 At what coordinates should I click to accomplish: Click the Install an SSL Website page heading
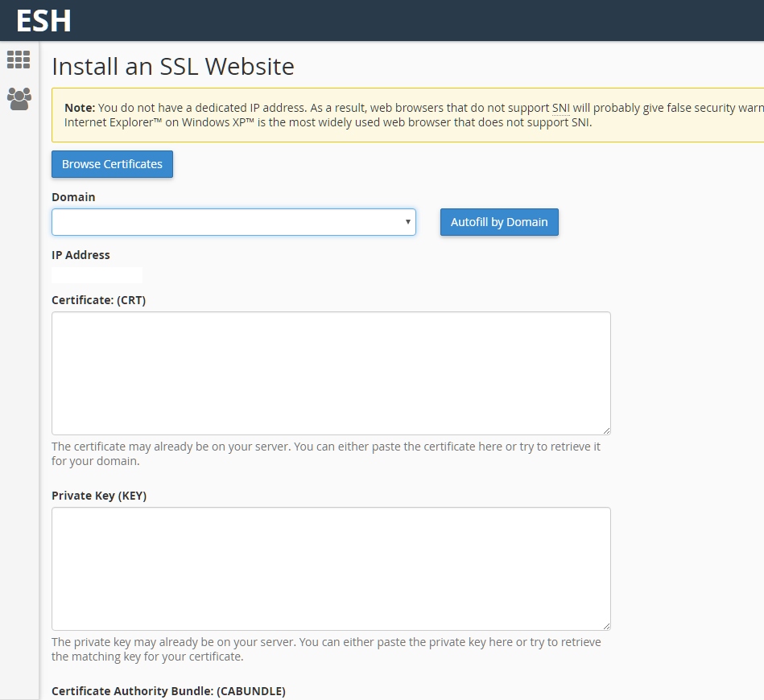pyautogui.click(x=174, y=67)
